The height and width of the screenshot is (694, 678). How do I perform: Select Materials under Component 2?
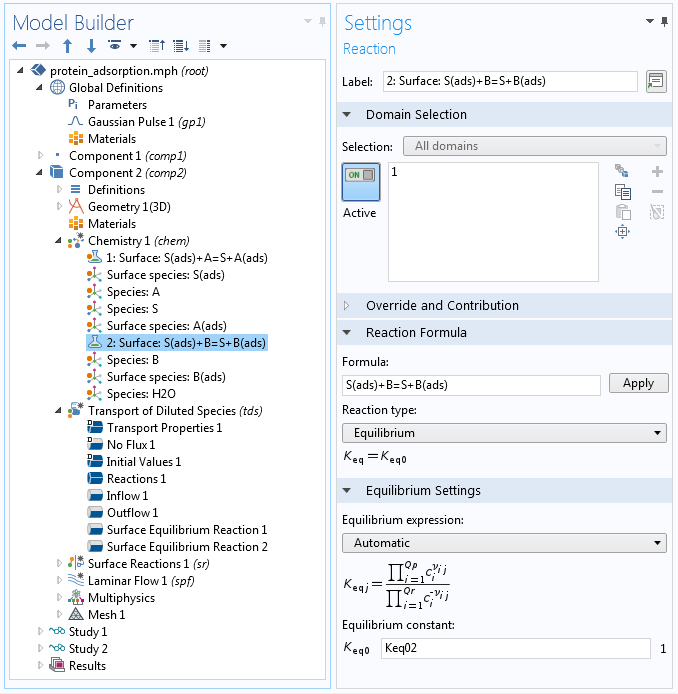(112, 224)
